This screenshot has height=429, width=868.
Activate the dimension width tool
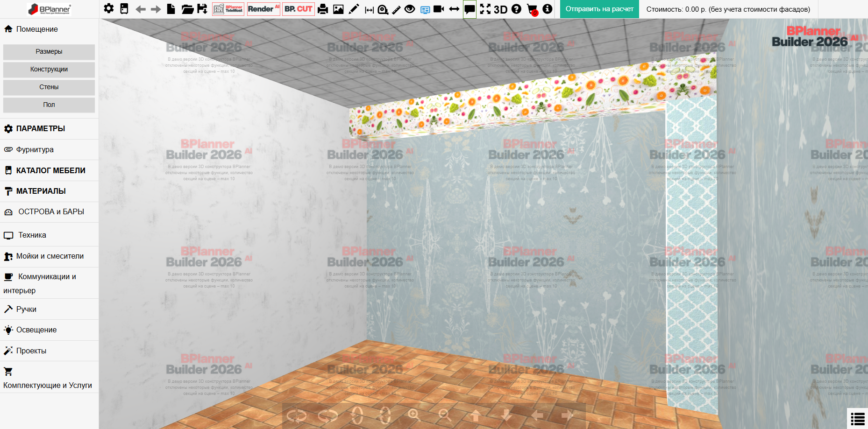370,9
